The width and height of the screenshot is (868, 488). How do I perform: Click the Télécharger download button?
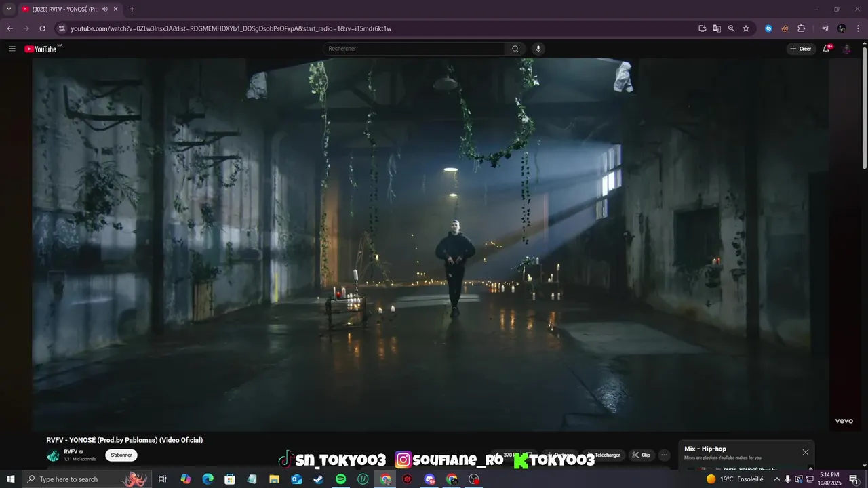tap(604, 455)
